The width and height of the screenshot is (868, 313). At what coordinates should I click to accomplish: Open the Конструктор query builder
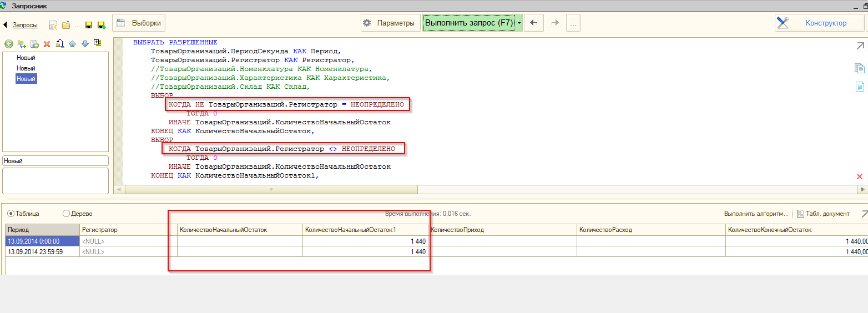pos(819,23)
